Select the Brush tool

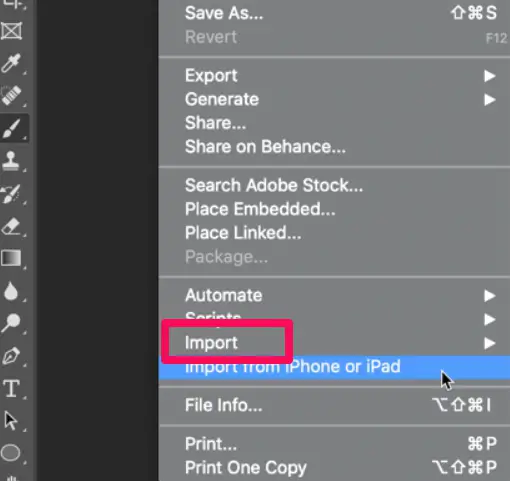(x=12, y=128)
